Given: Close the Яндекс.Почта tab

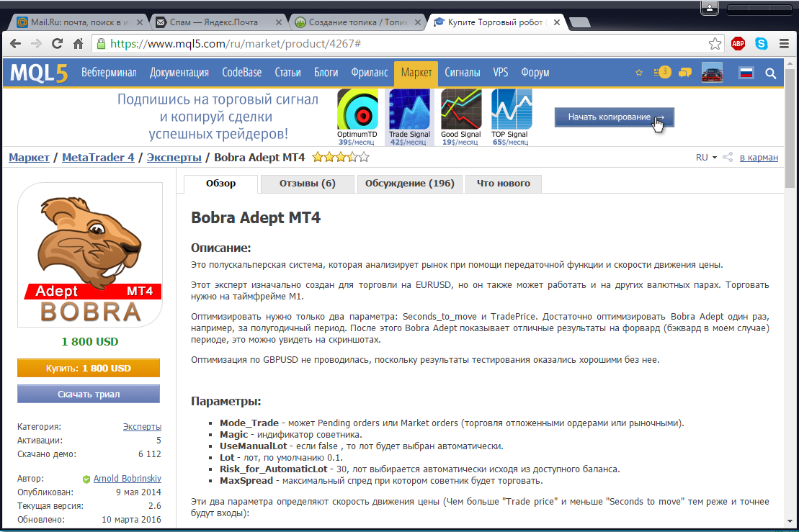Looking at the screenshot, I should coord(279,22).
